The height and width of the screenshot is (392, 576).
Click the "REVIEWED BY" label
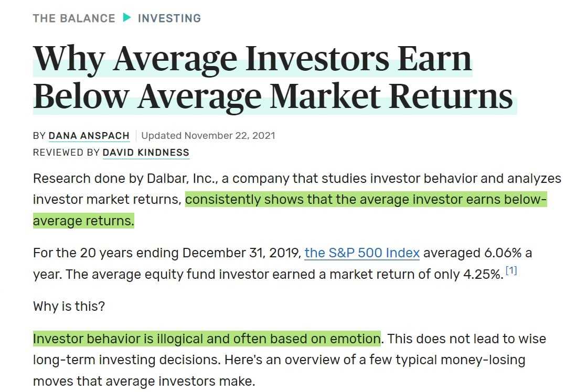(x=66, y=153)
